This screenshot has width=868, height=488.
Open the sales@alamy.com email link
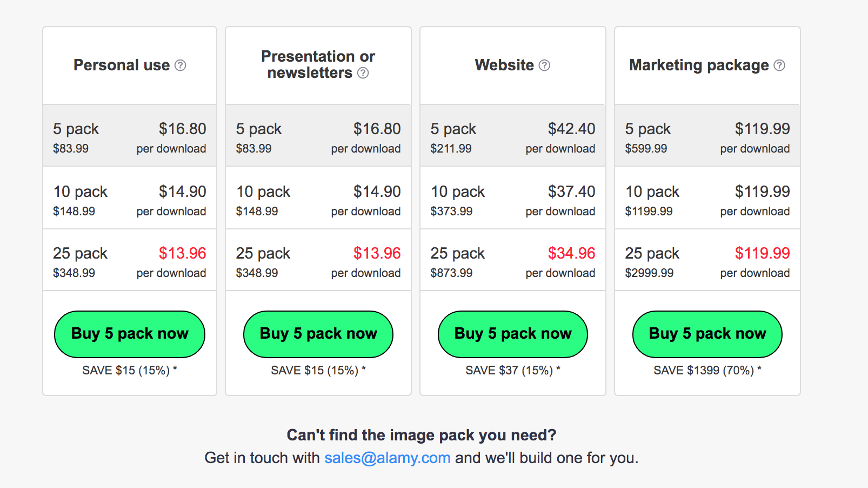pos(388,458)
